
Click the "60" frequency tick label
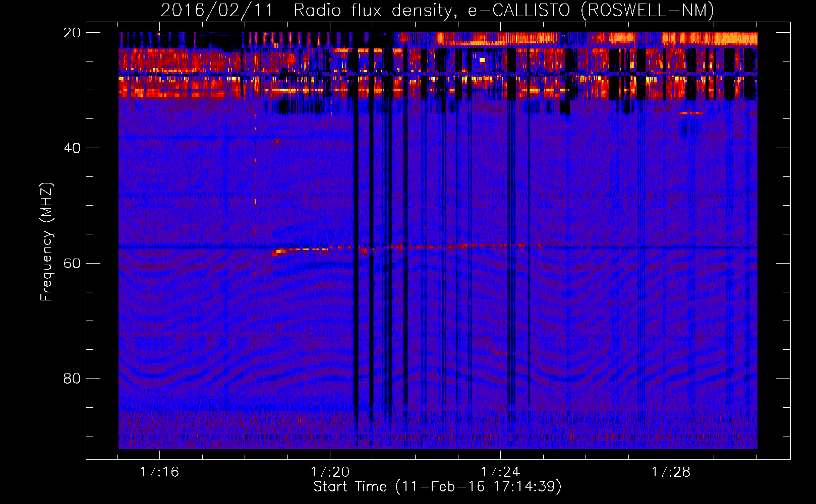(x=72, y=264)
